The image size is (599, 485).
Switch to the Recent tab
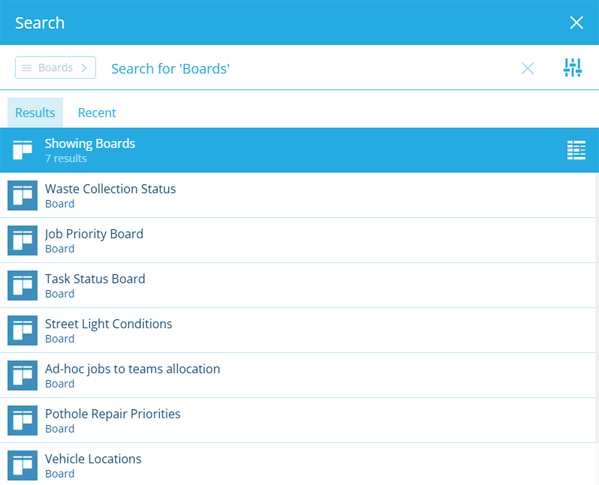click(97, 113)
